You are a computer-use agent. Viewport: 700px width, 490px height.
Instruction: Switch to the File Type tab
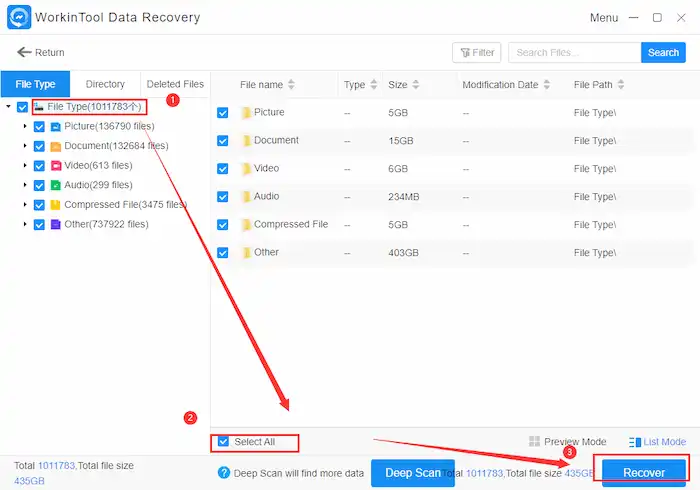tap(35, 84)
